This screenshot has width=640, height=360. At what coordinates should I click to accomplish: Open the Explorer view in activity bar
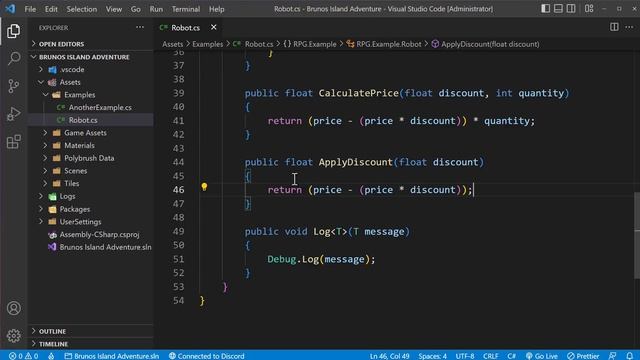(x=13, y=31)
